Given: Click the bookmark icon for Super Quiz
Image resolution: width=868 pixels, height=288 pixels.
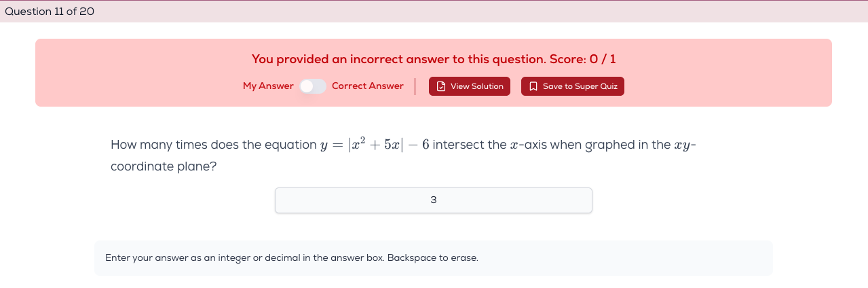Looking at the screenshot, I should [533, 86].
